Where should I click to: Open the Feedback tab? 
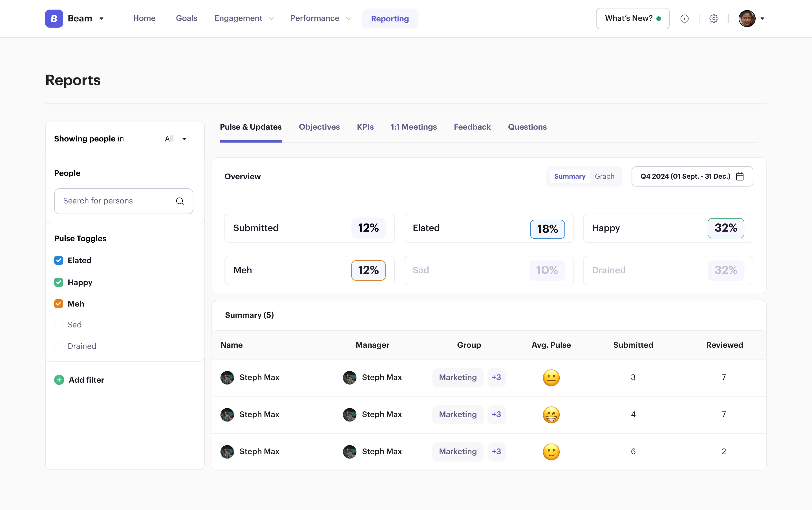[472, 127]
